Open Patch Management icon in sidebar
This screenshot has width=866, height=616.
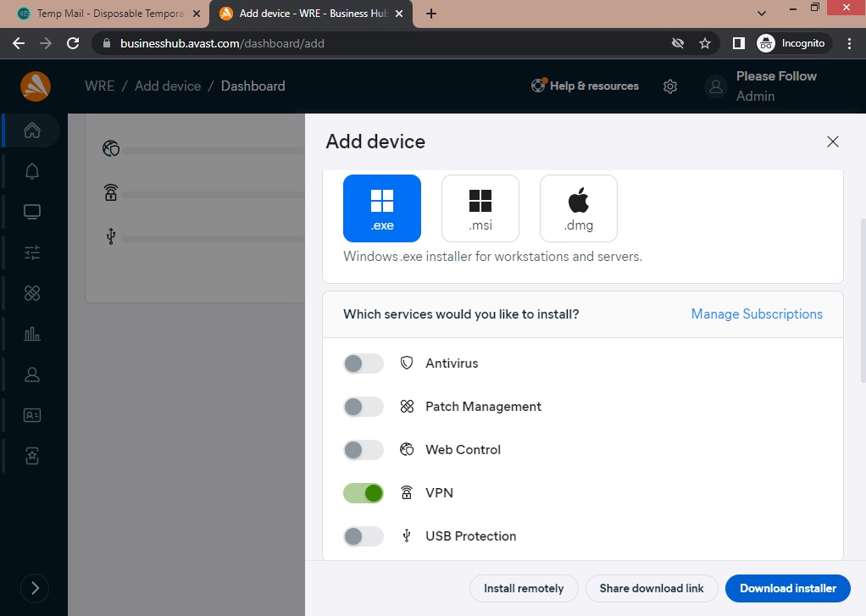(32, 293)
